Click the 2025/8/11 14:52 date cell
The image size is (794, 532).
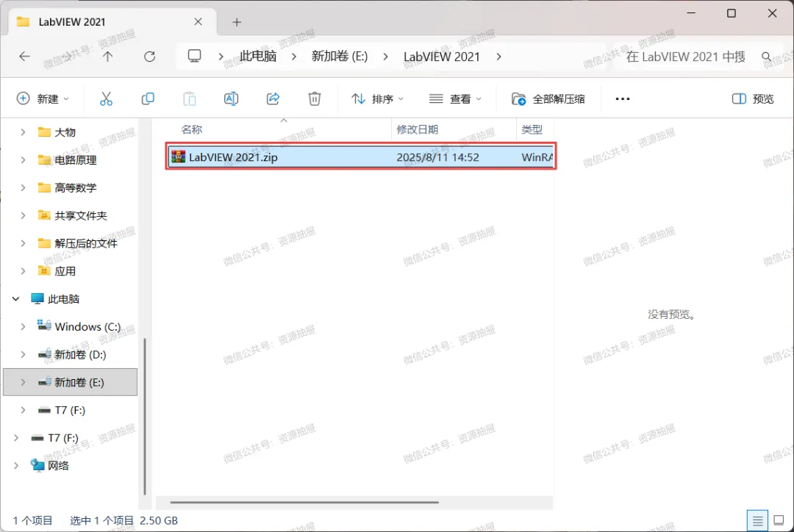point(437,157)
